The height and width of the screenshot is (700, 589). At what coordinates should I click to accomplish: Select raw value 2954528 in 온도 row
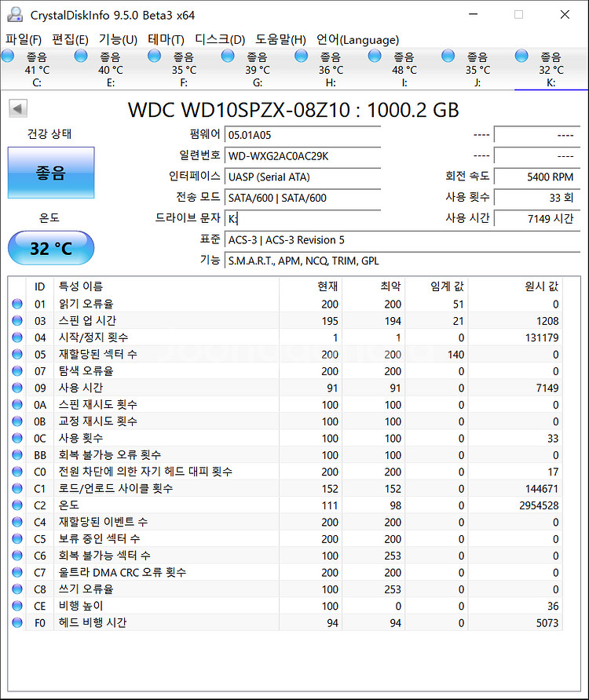point(539,506)
